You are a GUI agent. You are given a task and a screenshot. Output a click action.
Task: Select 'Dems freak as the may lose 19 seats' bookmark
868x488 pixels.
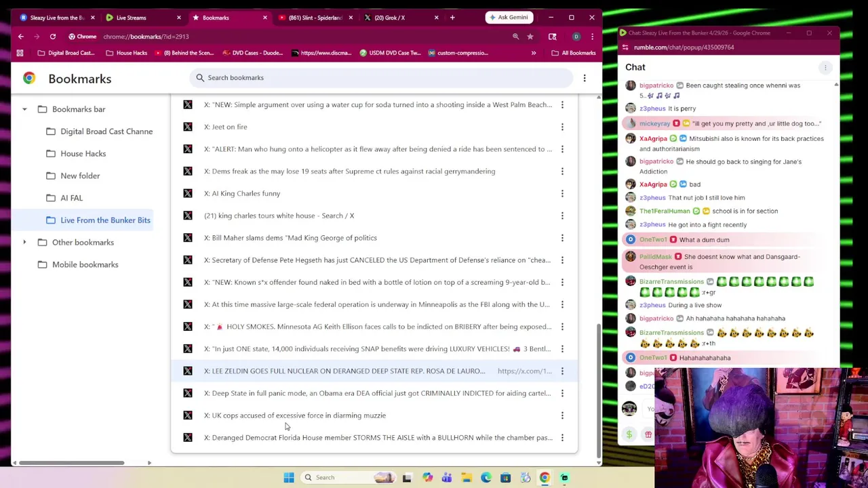coord(374,171)
